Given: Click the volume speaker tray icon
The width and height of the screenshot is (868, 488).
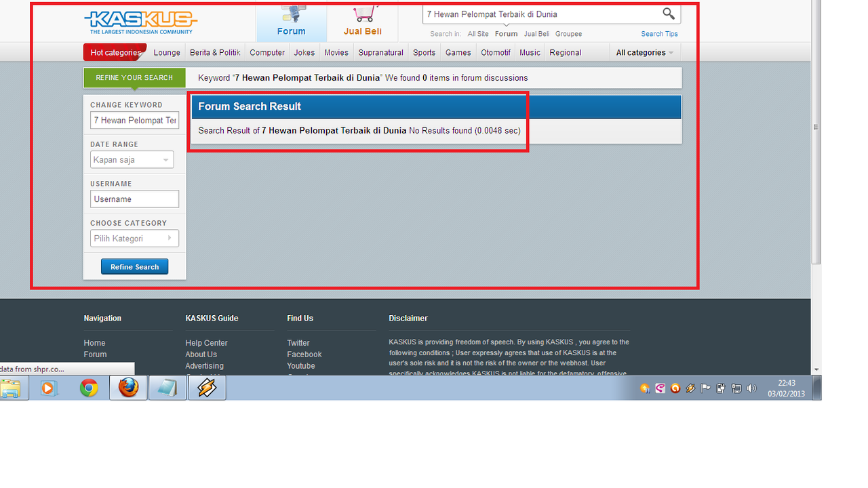Looking at the screenshot, I should point(751,388).
